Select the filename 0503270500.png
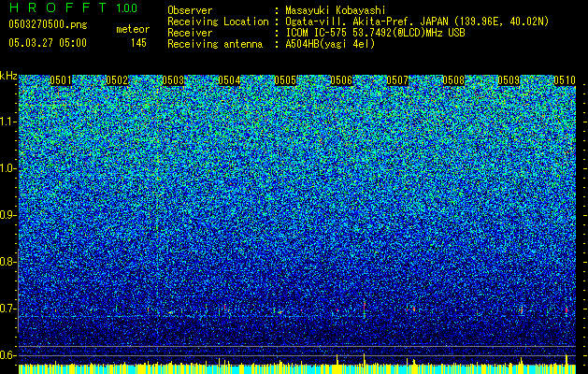 point(48,24)
